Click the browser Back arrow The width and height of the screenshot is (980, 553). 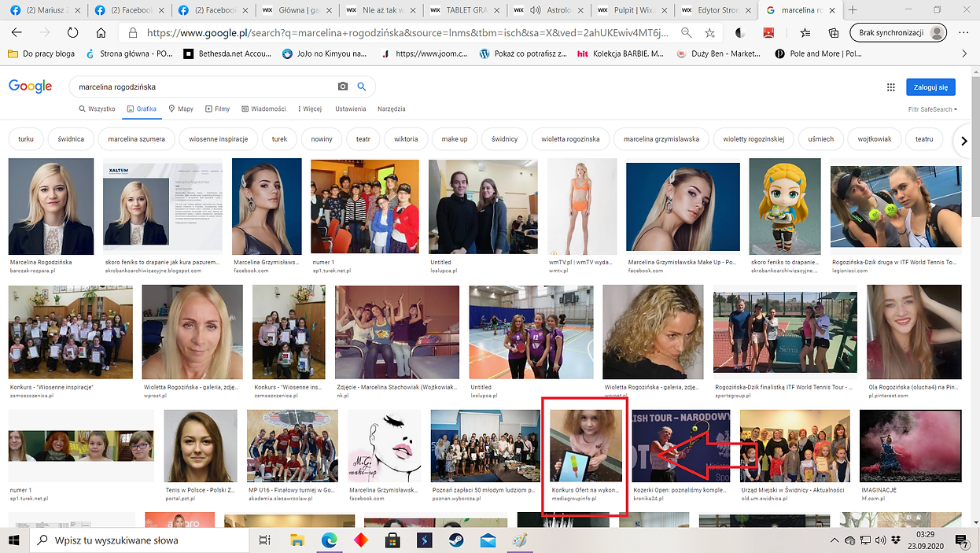17,33
